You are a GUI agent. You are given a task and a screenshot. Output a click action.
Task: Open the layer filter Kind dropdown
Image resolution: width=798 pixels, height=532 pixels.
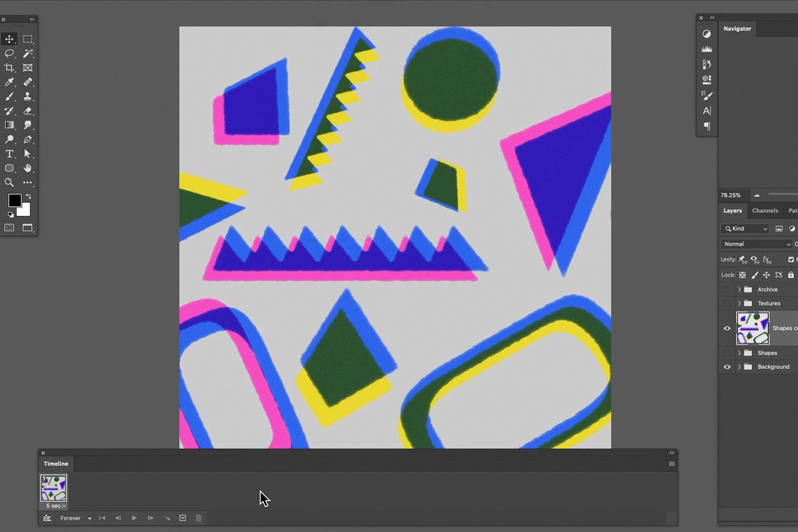tap(745, 229)
